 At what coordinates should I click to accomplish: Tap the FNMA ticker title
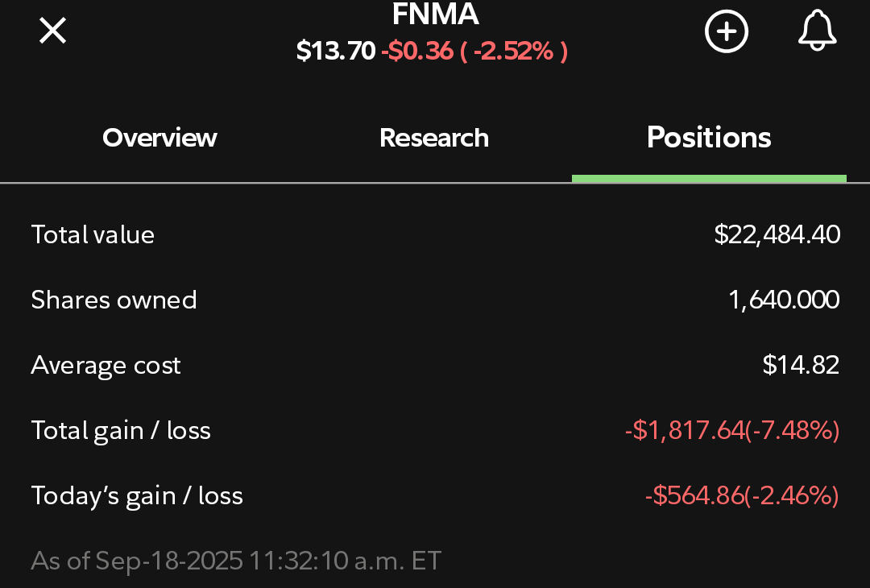[435, 14]
